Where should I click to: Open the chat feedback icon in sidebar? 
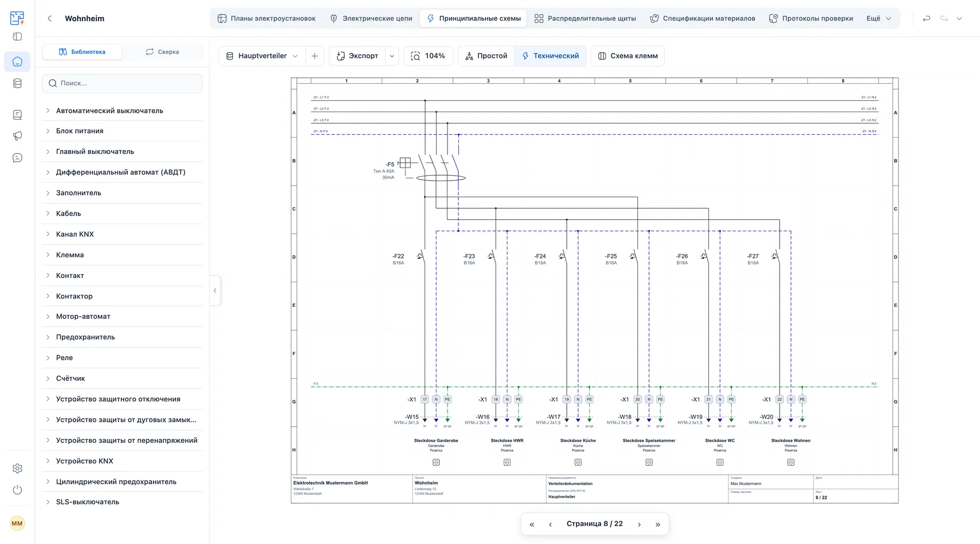coord(17,158)
